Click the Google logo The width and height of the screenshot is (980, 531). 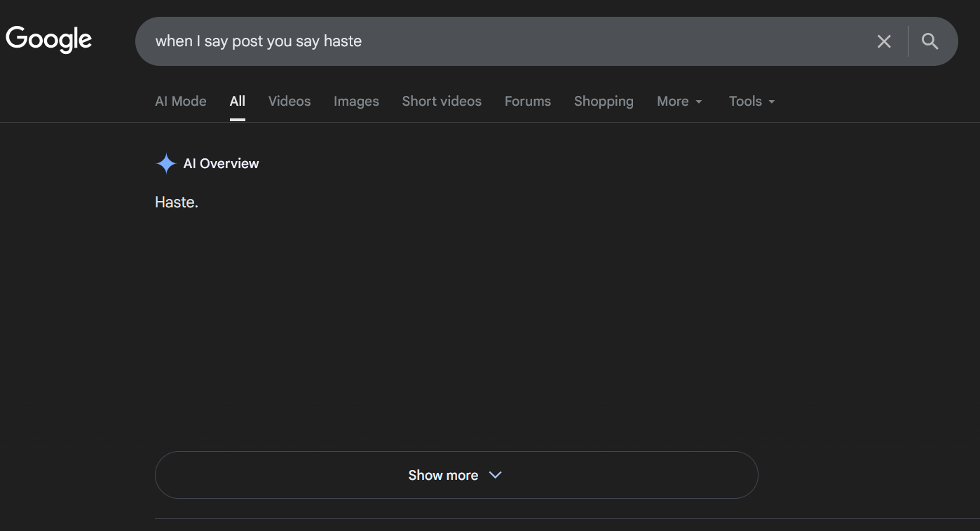[x=49, y=39]
